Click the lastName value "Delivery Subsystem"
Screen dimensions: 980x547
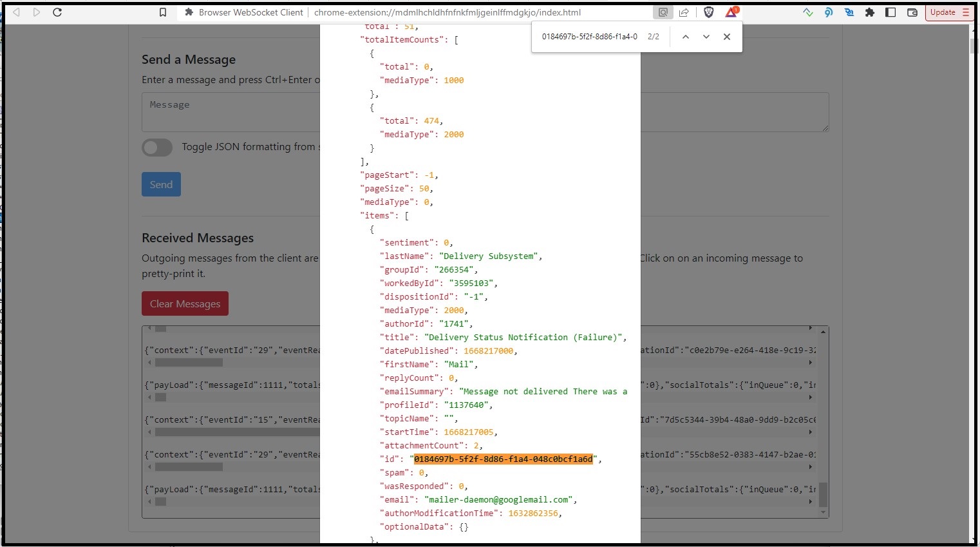(x=489, y=256)
